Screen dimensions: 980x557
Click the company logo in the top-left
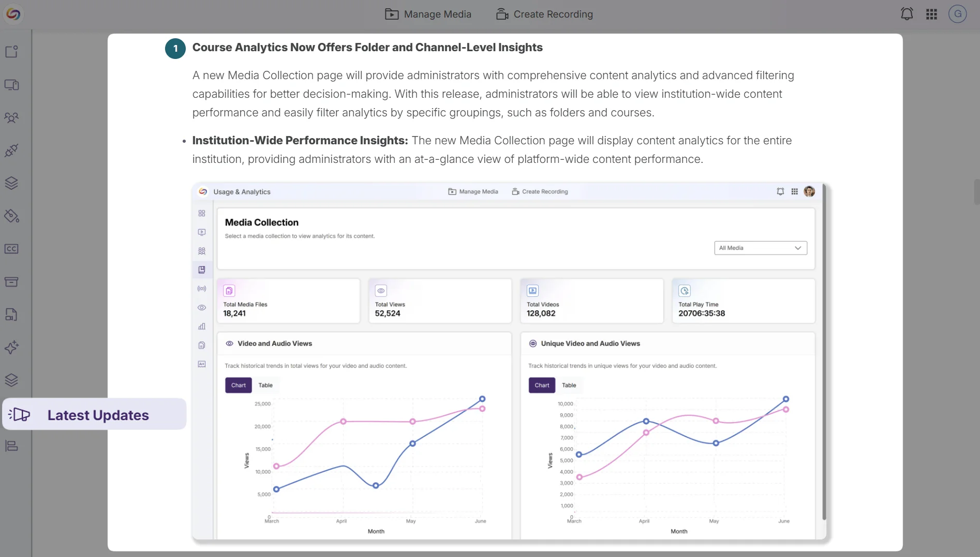tap(12, 13)
